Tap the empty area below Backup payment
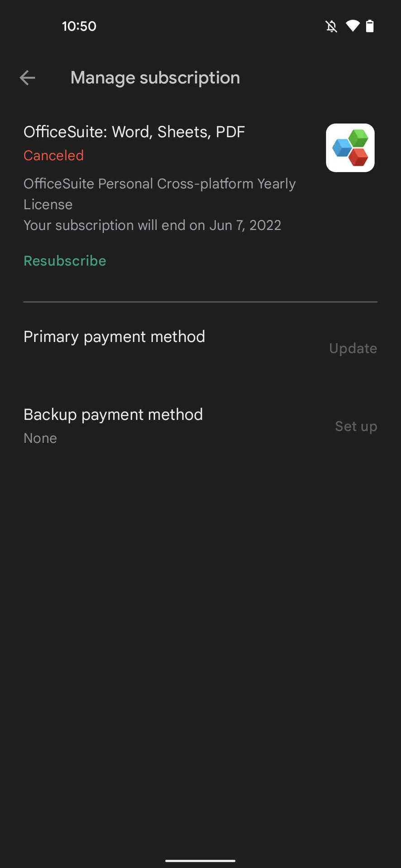 pos(200,633)
